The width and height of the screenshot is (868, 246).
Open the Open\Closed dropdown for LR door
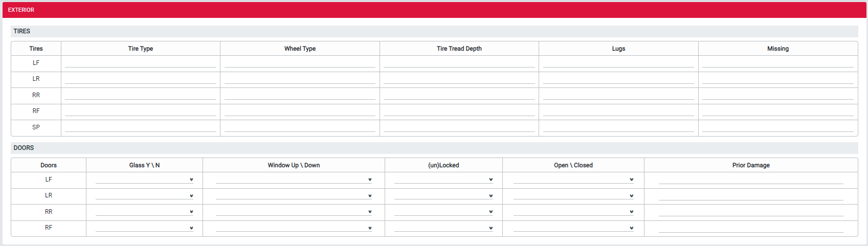573,195
